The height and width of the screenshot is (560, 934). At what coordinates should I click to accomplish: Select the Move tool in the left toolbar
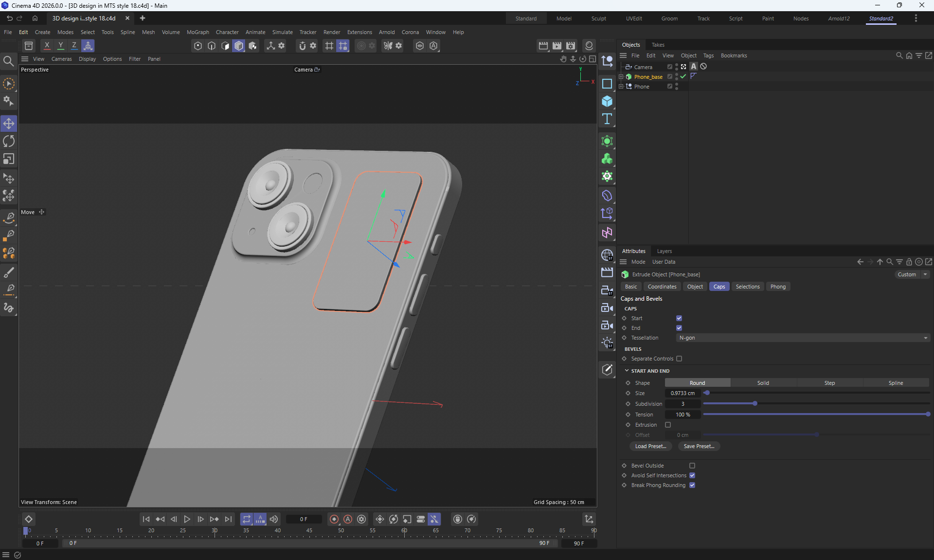point(9,124)
